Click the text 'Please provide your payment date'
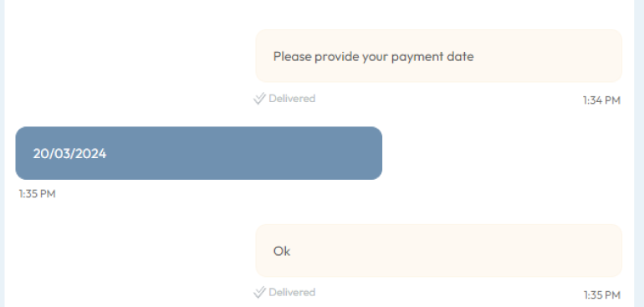 373,57
